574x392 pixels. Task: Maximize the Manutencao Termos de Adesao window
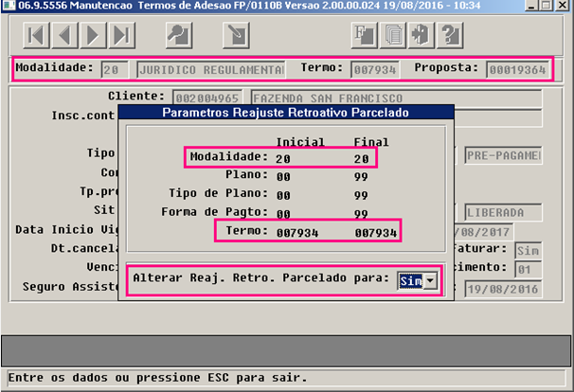coord(547,5)
